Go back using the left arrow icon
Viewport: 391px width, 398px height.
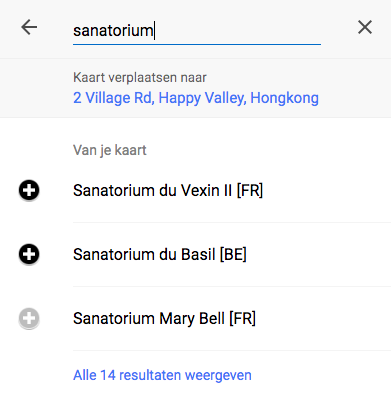pyautogui.click(x=29, y=27)
